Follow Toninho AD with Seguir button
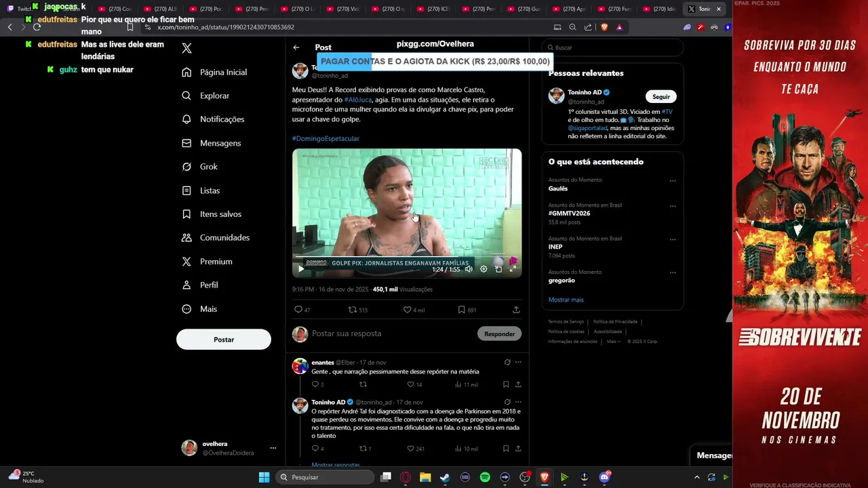 661,96
